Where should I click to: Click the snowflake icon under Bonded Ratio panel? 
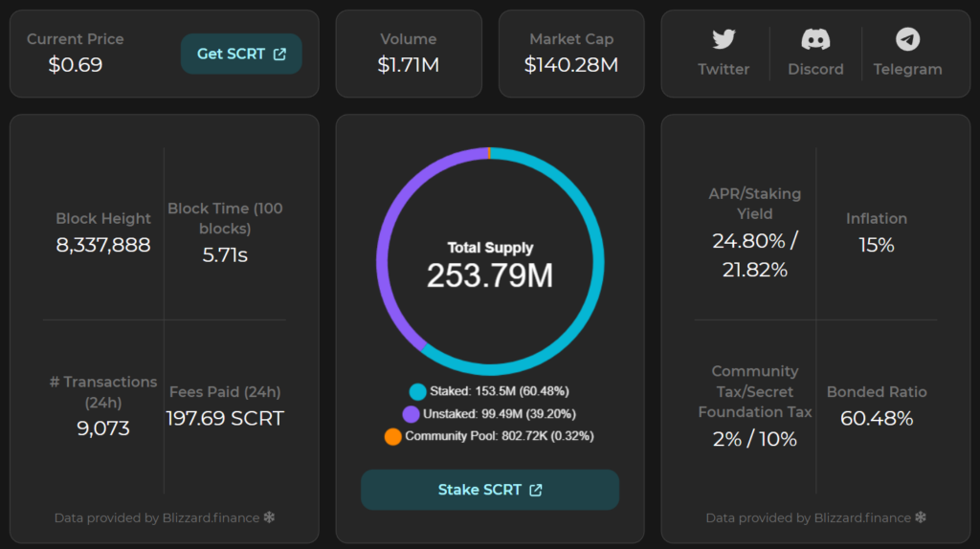pyautogui.click(x=921, y=517)
